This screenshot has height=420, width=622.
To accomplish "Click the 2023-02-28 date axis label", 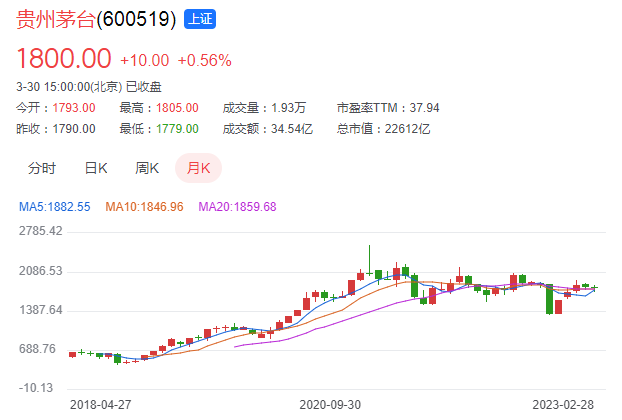I will [563, 405].
